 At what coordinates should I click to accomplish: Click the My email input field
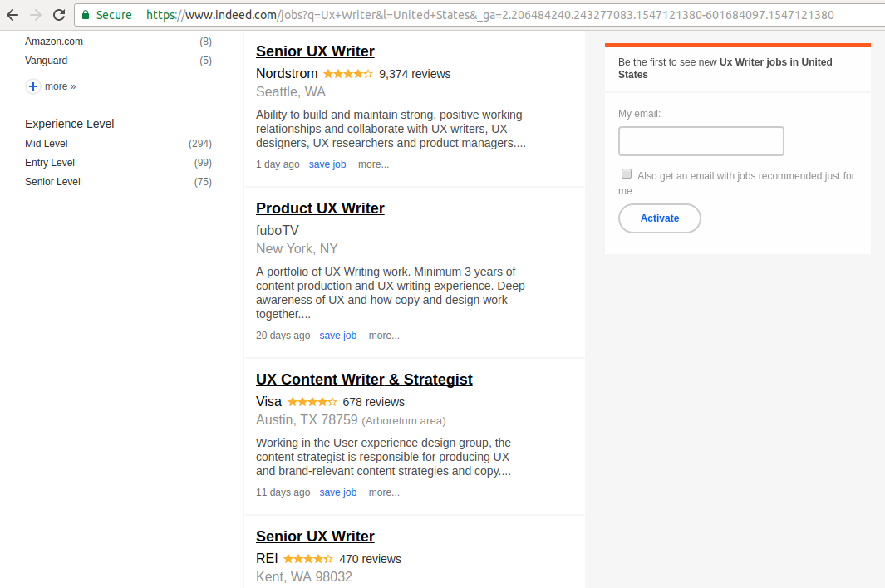(701, 141)
